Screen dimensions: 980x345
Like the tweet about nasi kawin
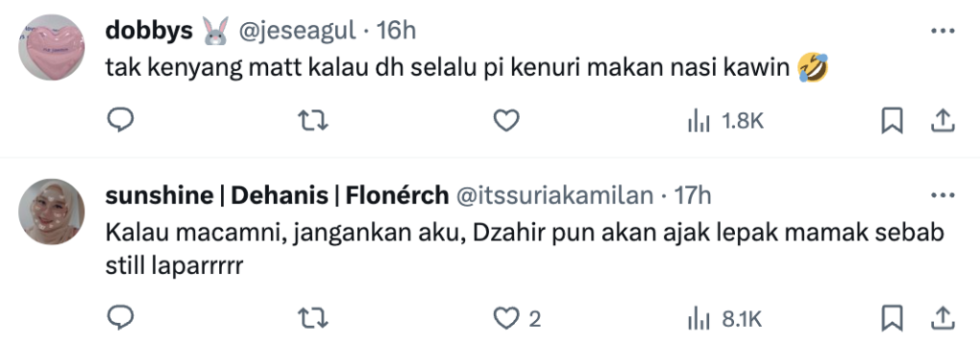pos(506,121)
